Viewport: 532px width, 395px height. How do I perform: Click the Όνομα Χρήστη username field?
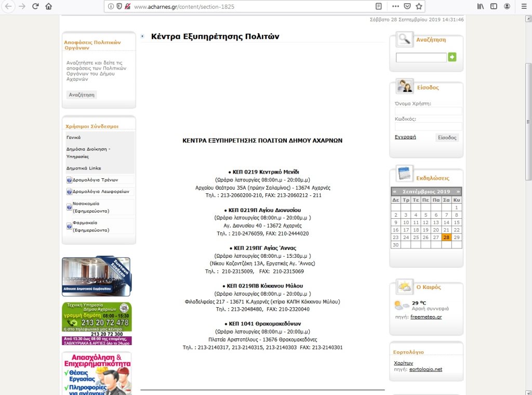coord(428,111)
